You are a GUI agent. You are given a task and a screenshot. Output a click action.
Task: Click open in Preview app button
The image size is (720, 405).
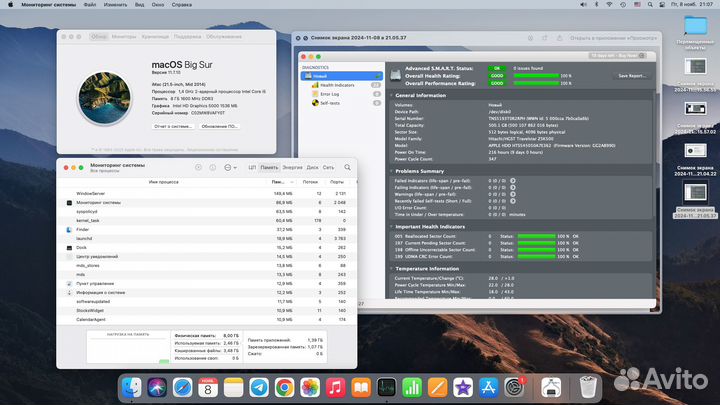613,38
